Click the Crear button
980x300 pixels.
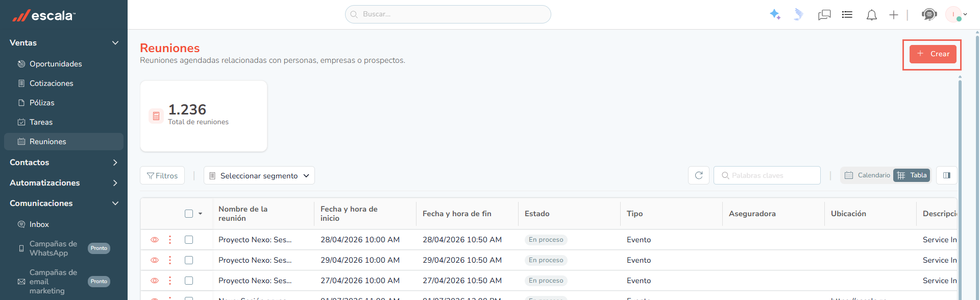pos(933,54)
